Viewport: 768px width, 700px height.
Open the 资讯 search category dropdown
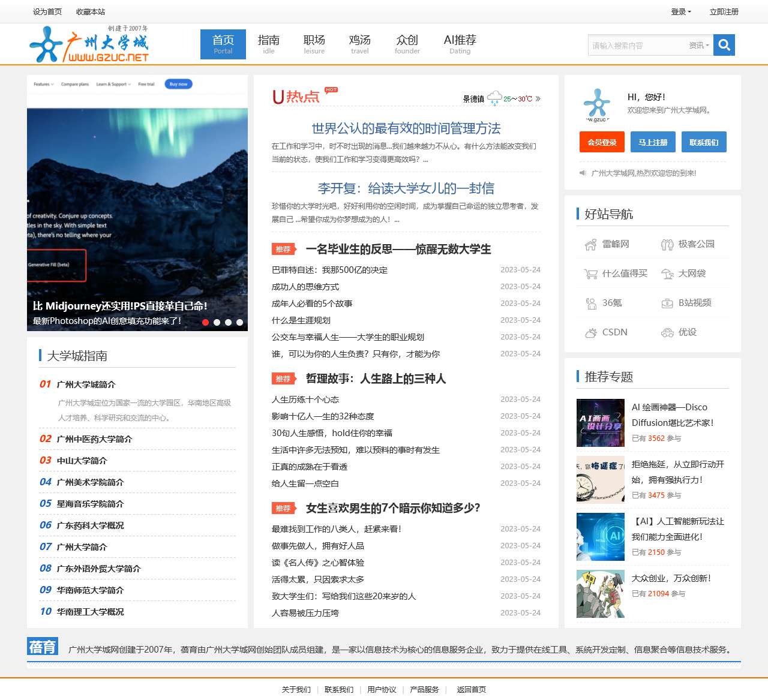point(698,44)
